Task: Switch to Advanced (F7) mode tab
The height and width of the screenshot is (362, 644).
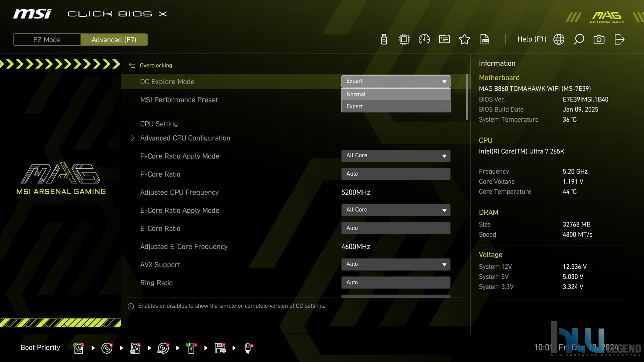Action: click(114, 40)
